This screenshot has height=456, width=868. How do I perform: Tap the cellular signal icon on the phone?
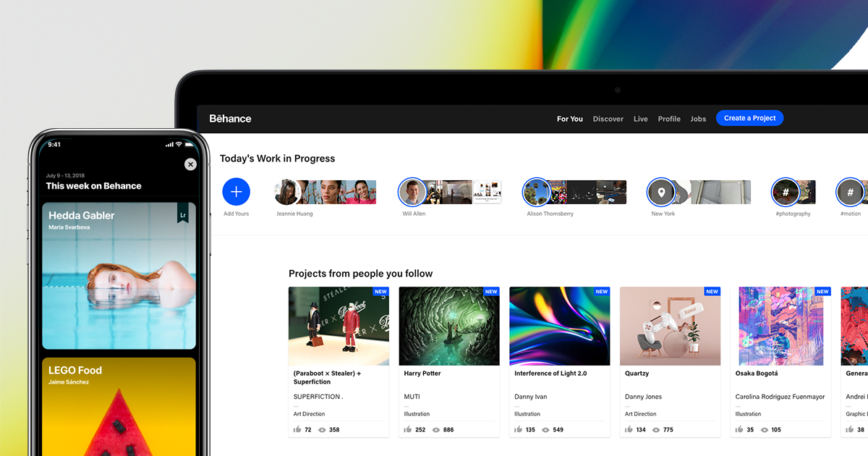pos(169,144)
